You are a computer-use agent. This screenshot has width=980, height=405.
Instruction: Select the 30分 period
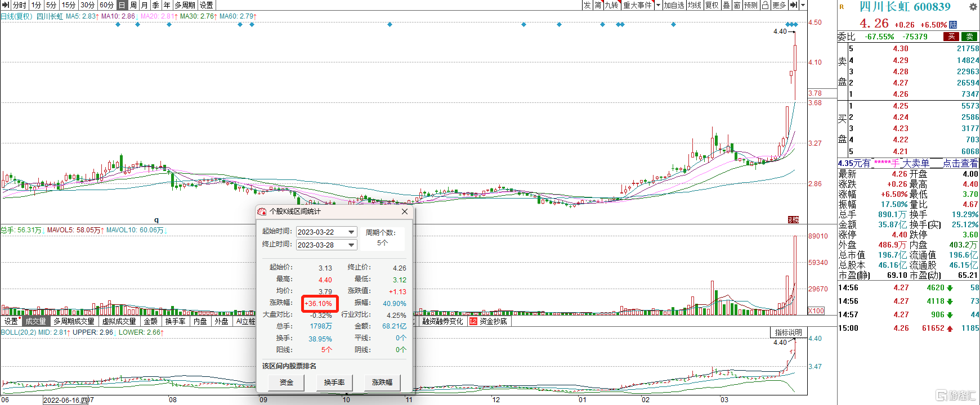tap(88, 5)
